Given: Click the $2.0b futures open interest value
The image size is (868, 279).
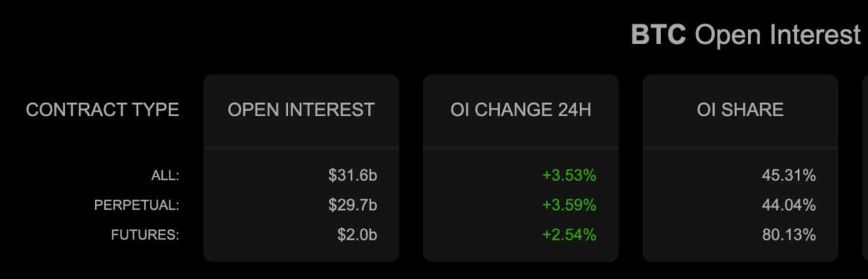Looking at the screenshot, I should tap(357, 236).
